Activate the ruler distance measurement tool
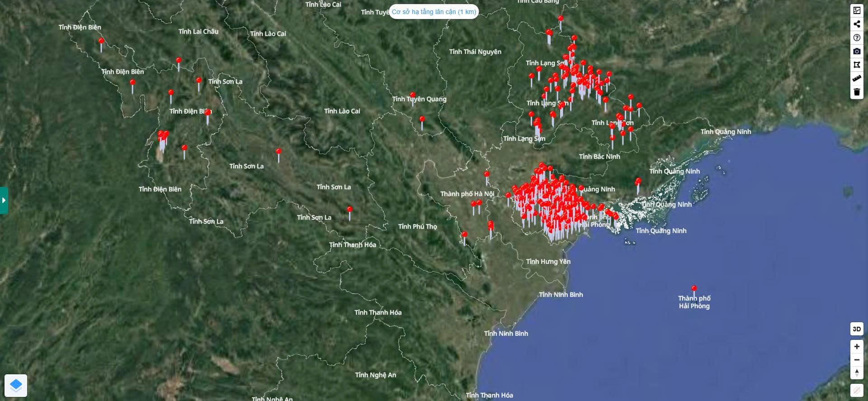Image resolution: width=868 pixels, height=401 pixels. pyautogui.click(x=857, y=78)
